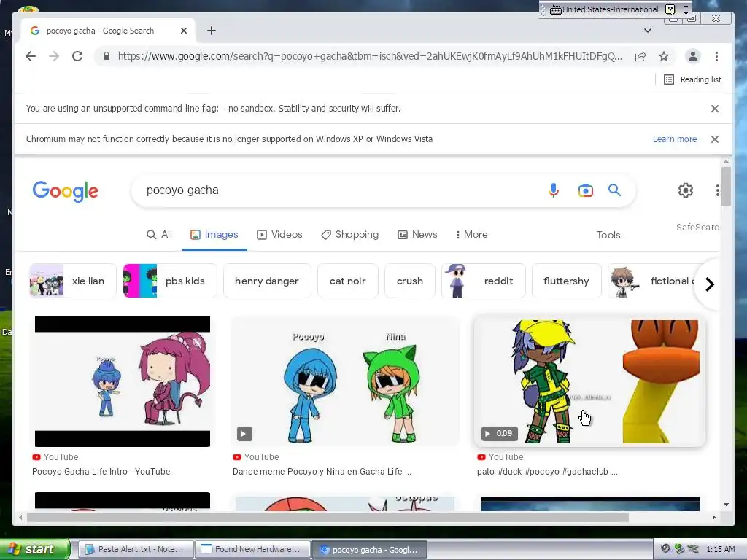View site security lock info
The height and width of the screenshot is (560, 747).
tap(107, 56)
